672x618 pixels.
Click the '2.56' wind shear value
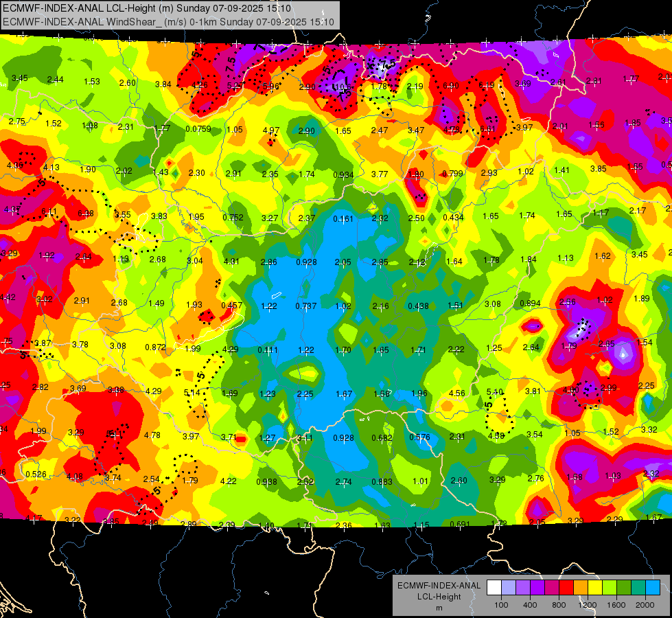point(568,302)
